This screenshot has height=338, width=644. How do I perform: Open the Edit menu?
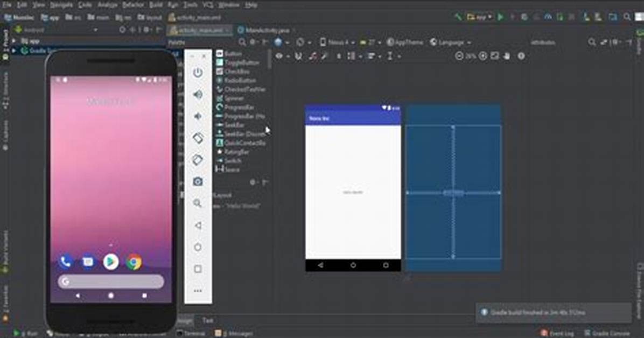(22, 5)
